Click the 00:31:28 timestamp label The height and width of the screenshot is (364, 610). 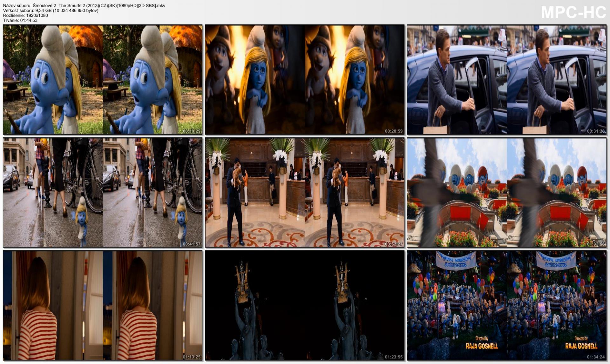596,131
